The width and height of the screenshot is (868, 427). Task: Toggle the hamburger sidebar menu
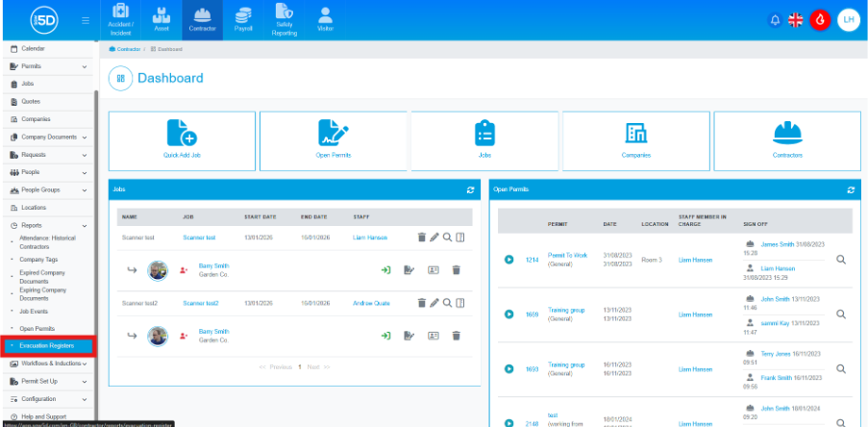(x=86, y=20)
